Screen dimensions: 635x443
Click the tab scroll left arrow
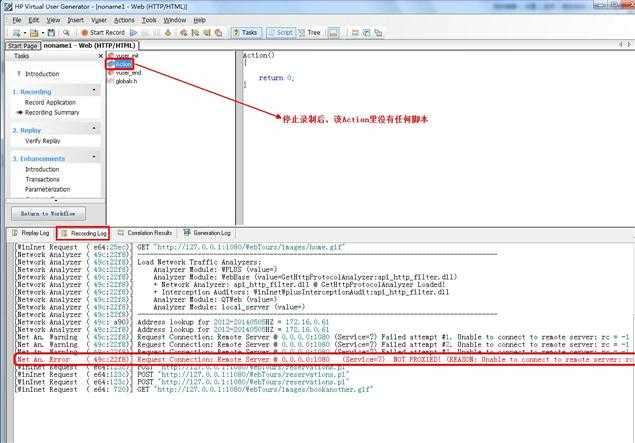pos(622,44)
